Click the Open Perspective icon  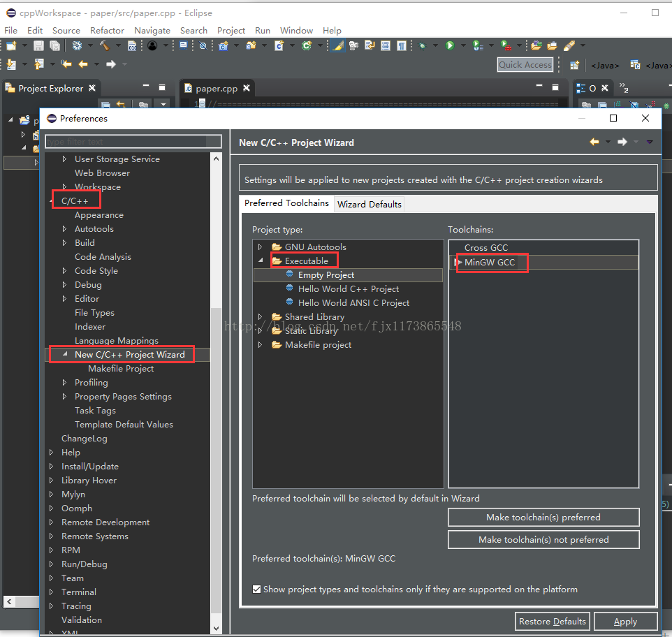574,65
